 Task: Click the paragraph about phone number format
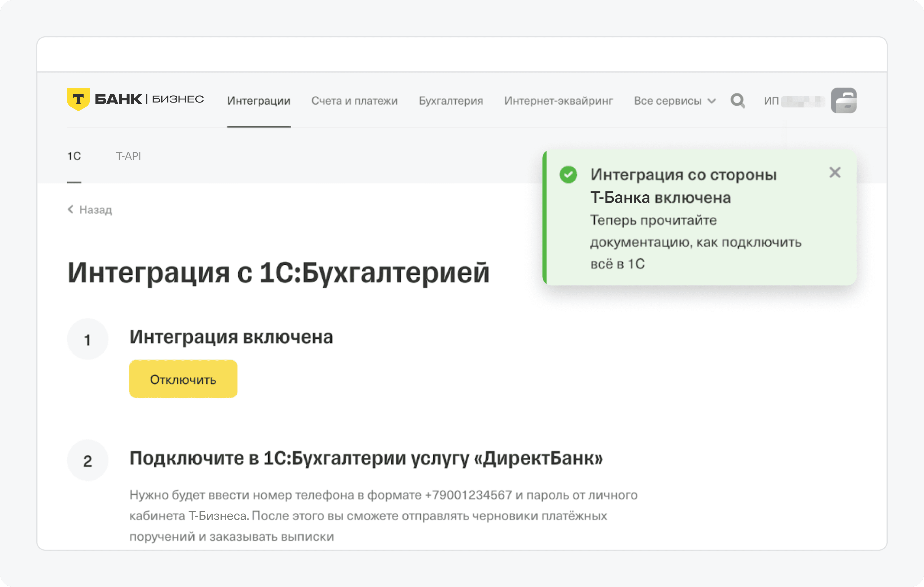point(383,516)
